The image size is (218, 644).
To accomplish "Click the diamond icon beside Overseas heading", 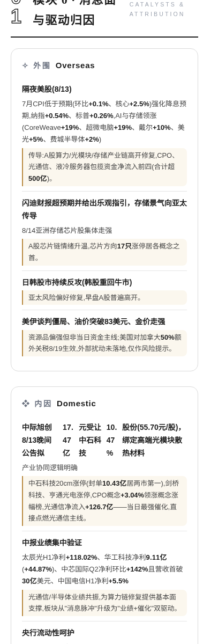I will (x=25, y=65).
